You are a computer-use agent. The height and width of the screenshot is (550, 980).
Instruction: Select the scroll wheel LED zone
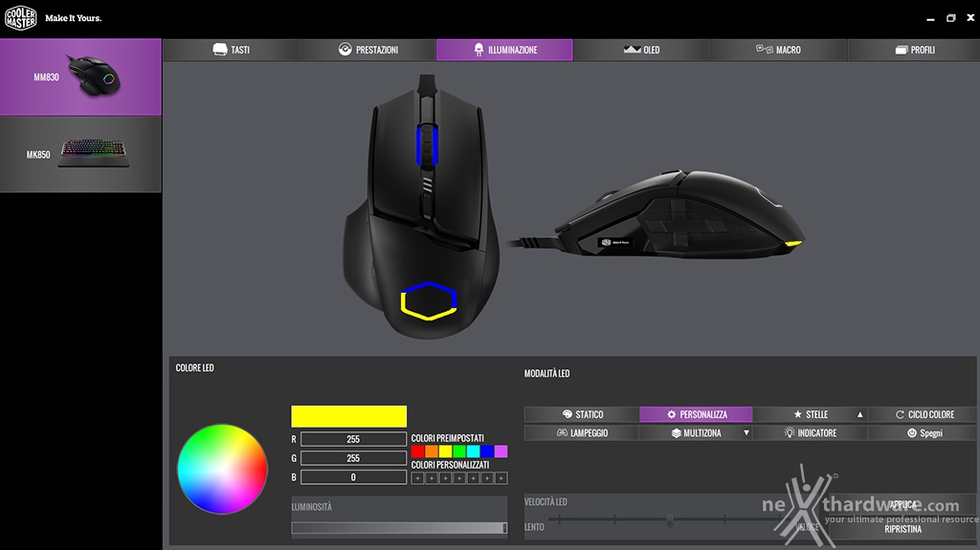[x=427, y=145]
